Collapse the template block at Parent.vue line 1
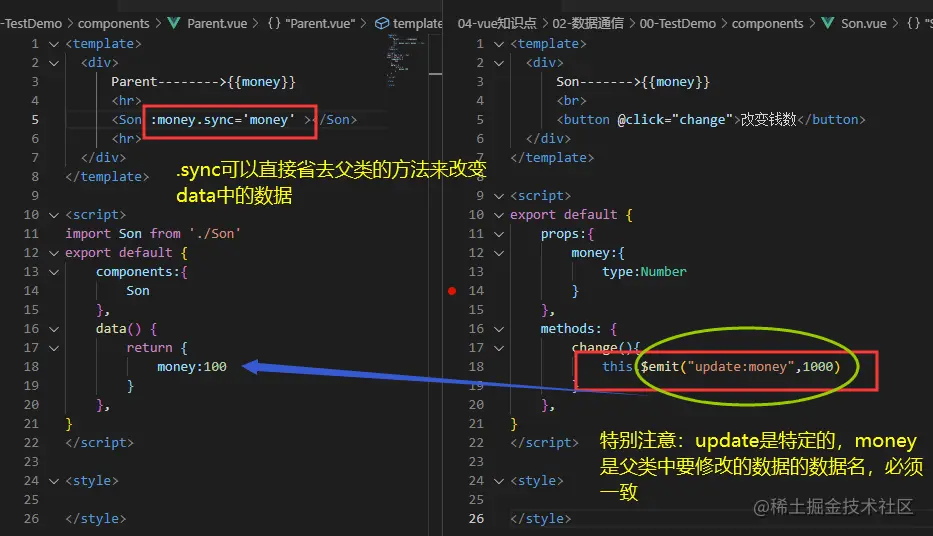 54,44
